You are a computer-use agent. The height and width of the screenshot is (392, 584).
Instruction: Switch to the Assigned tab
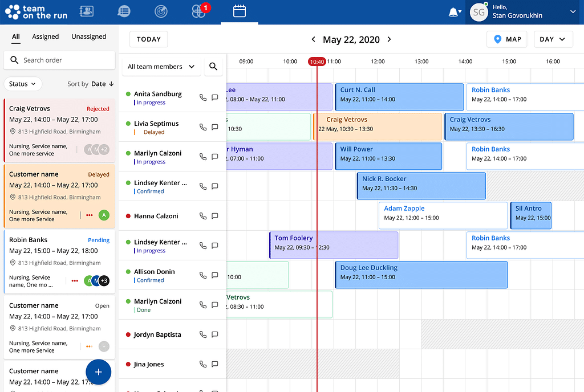[46, 36]
